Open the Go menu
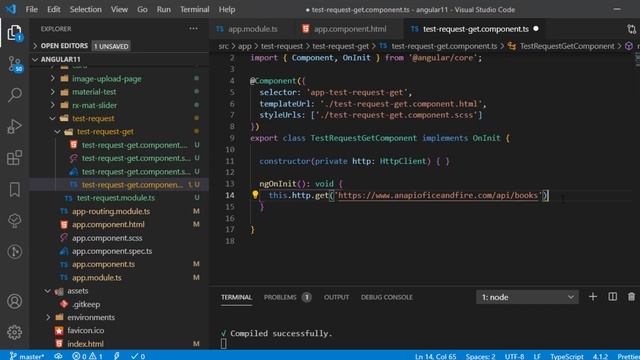The image size is (640, 360). 142,9
